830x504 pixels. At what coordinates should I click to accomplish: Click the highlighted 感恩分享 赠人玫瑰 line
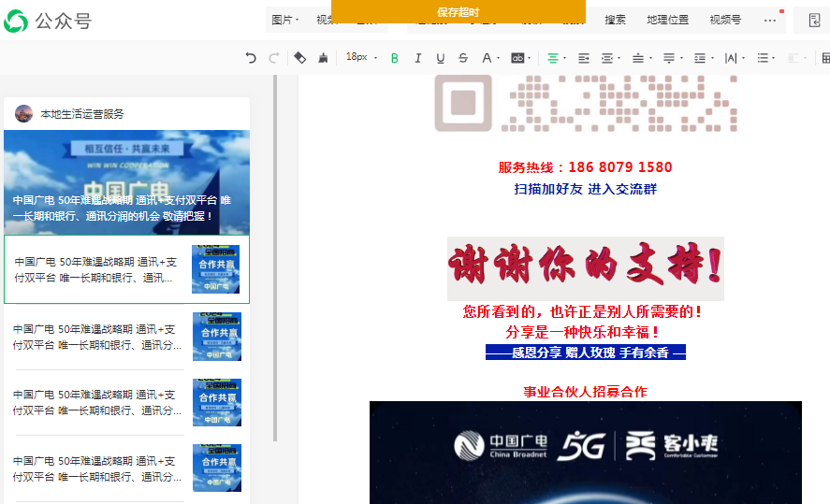point(586,353)
